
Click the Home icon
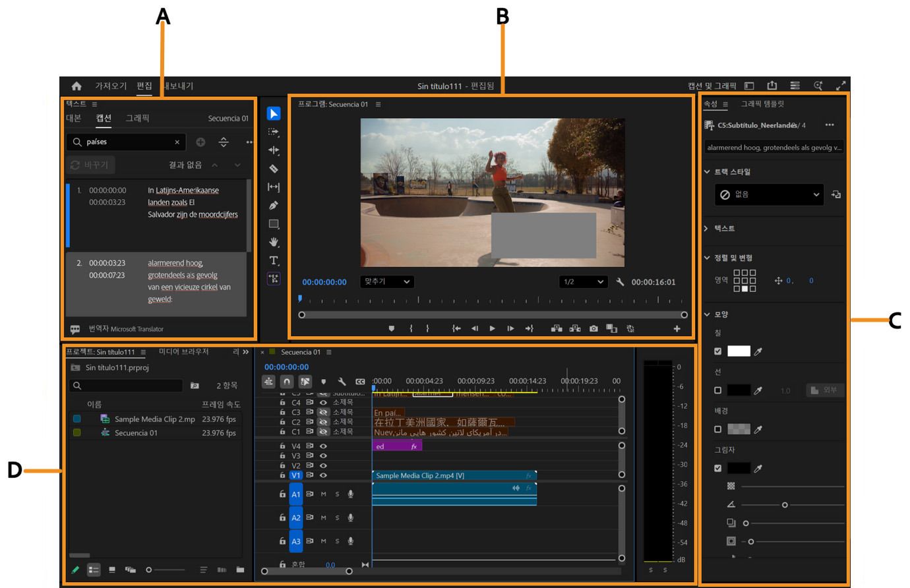pos(76,86)
